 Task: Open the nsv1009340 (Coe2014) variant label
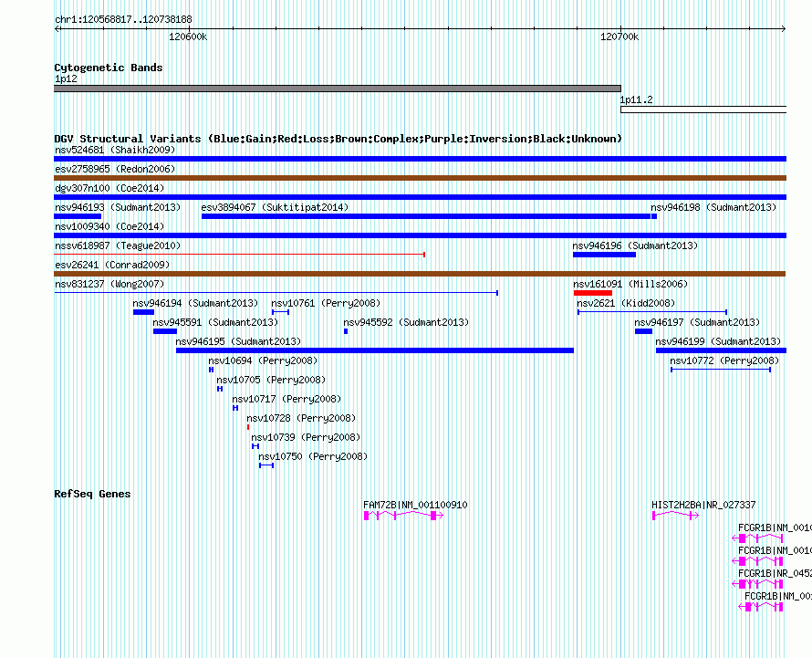109,227
